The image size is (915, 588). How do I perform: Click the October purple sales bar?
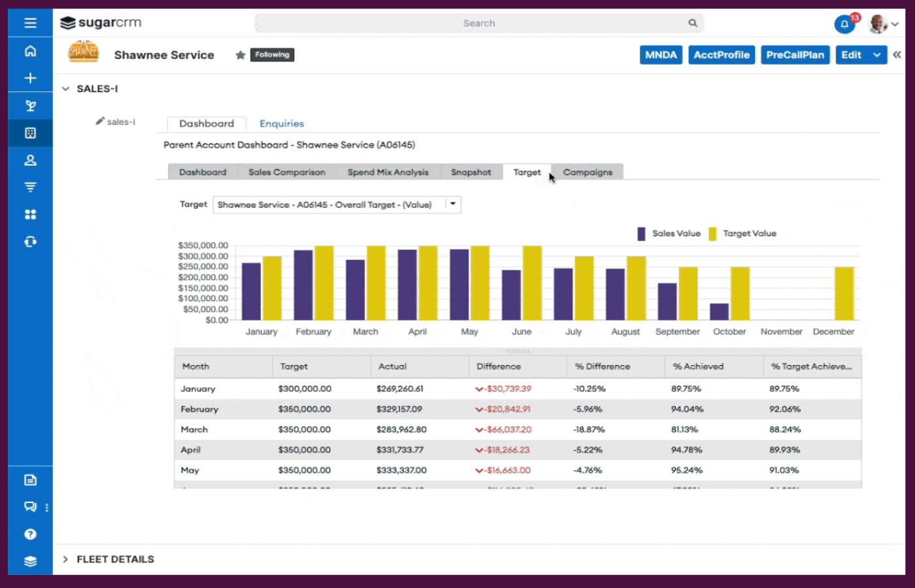coord(719,312)
